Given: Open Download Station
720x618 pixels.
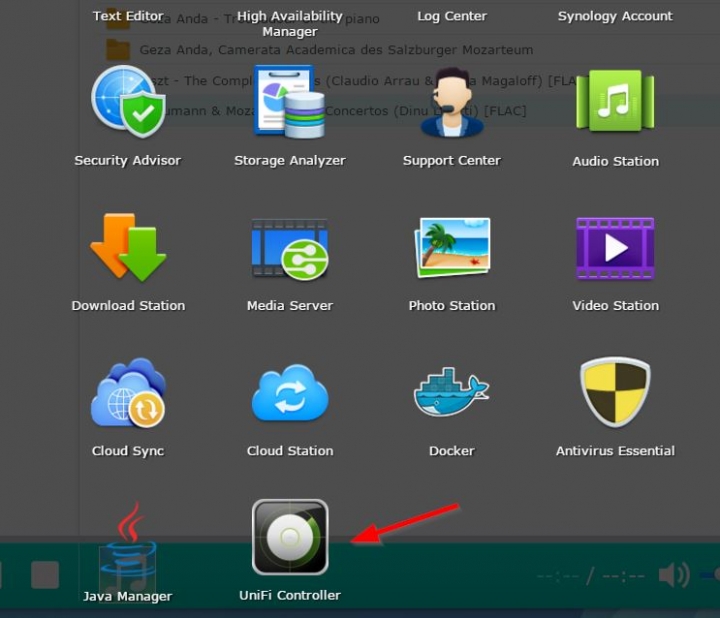Looking at the screenshot, I should [x=128, y=247].
